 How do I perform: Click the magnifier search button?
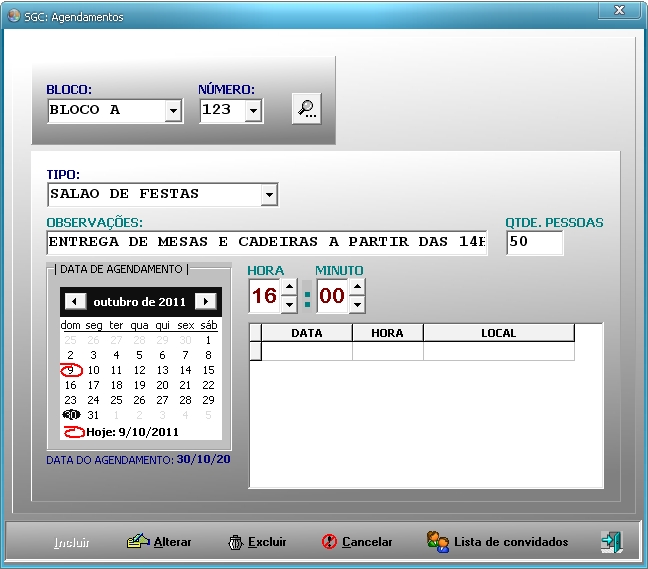click(306, 109)
